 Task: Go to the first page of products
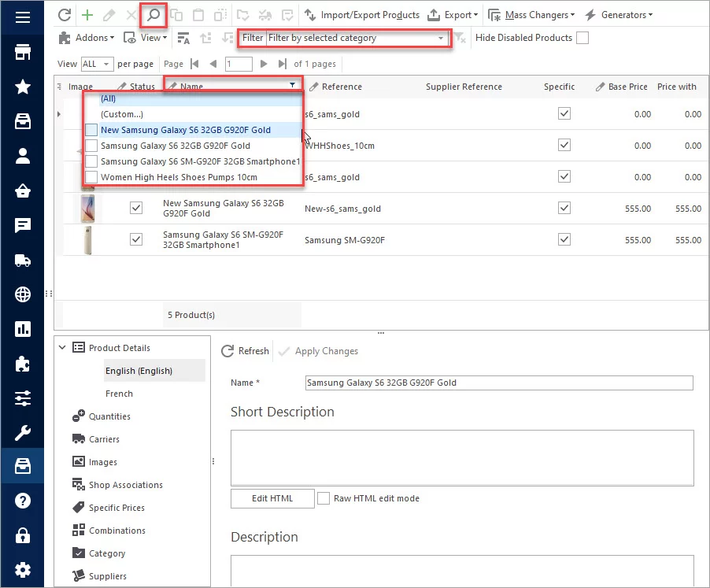pyautogui.click(x=194, y=64)
